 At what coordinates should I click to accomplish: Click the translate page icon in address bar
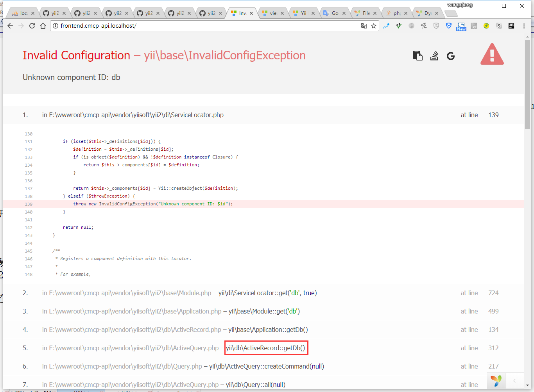364,26
